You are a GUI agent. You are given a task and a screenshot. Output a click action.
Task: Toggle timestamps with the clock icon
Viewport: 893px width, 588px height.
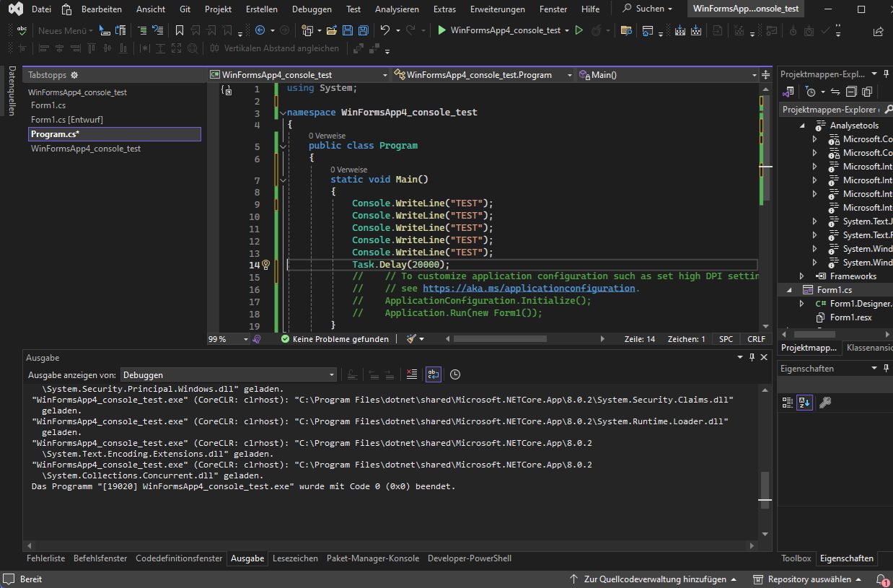tap(455, 374)
